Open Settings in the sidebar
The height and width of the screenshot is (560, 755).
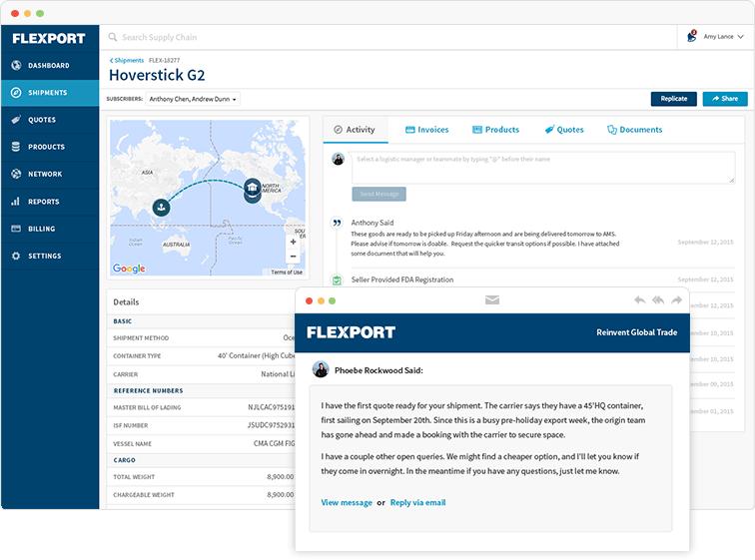[50, 256]
